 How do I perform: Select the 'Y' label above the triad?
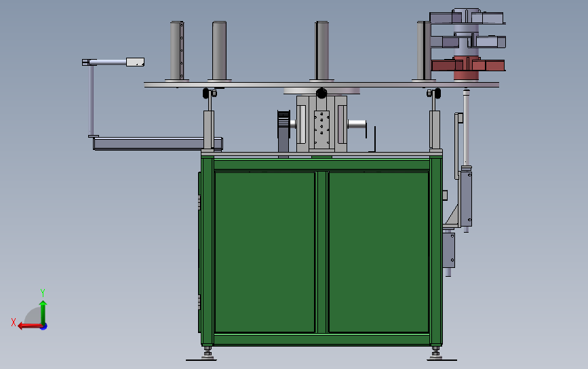pyautogui.click(x=42, y=292)
